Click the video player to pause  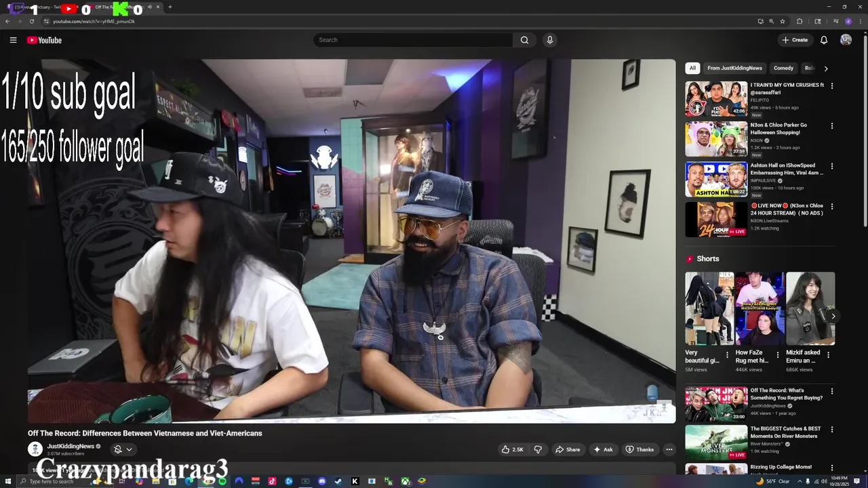[x=351, y=241]
